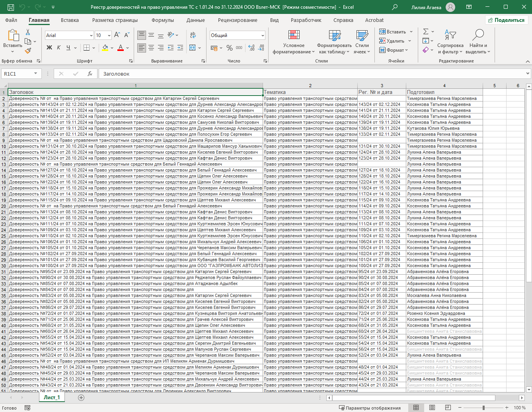Click the Cut scissors icon

point(28,32)
